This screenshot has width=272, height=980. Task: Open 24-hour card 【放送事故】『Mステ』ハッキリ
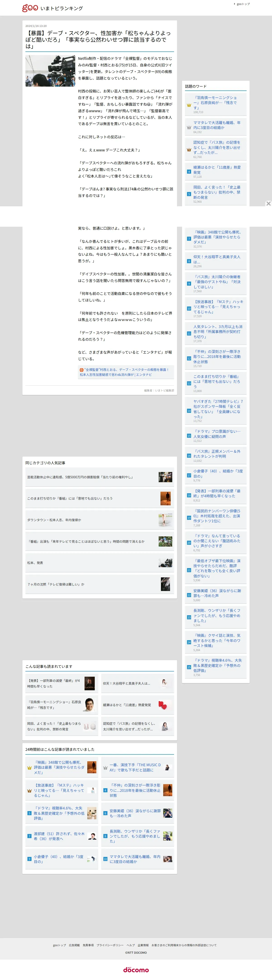tap(62, 790)
